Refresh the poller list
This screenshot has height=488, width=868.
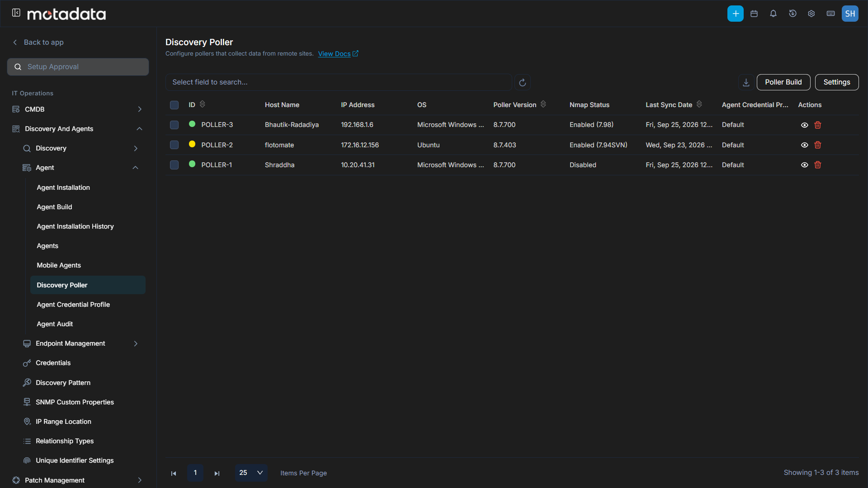522,82
